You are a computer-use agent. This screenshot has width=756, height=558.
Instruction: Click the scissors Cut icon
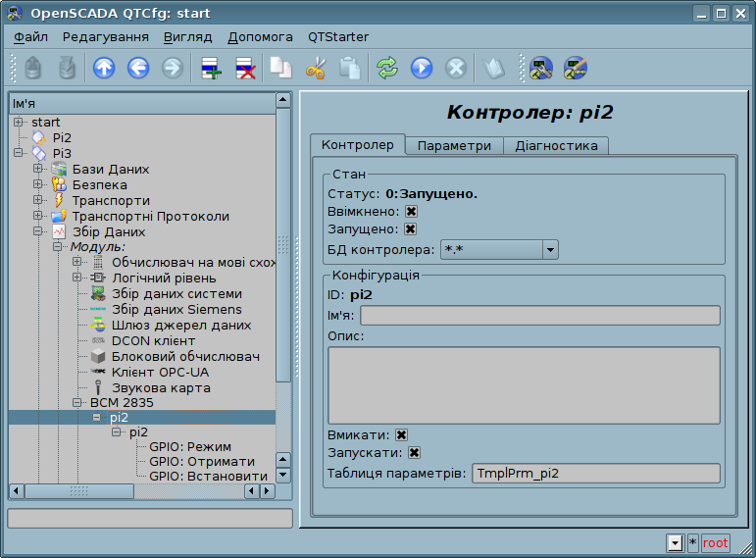click(315, 68)
